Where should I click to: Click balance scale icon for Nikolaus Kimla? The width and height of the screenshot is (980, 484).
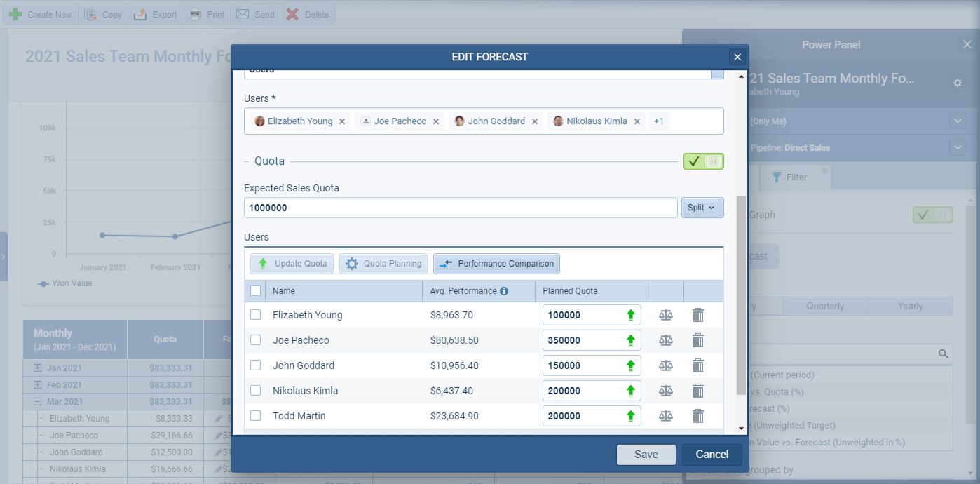665,391
